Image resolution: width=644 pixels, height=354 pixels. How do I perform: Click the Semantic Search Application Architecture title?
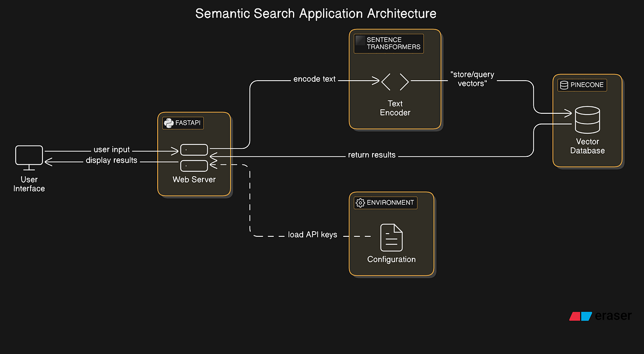tap(316, 13)
